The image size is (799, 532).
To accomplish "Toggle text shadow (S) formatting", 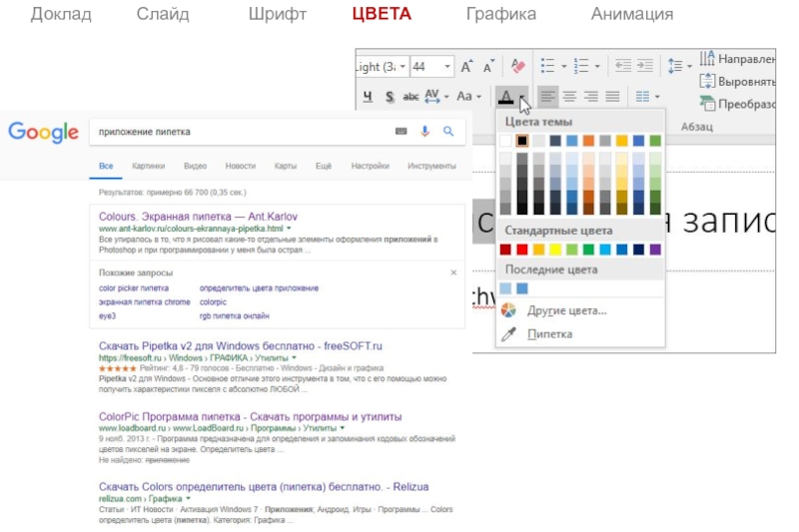I will 389,97.
